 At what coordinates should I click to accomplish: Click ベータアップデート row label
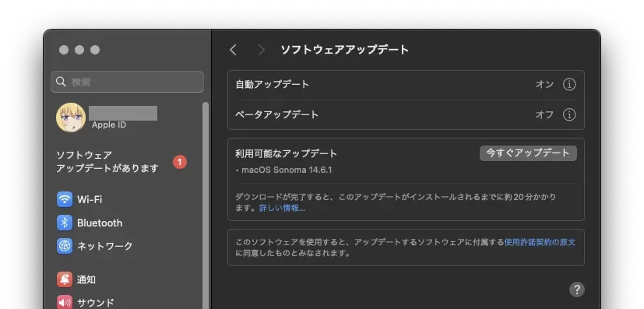pos(276,114)
